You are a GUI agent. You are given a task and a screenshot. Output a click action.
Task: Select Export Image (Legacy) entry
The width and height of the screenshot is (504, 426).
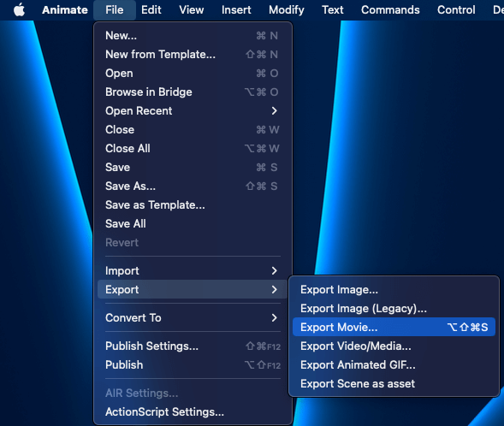(x=394, y=309)
